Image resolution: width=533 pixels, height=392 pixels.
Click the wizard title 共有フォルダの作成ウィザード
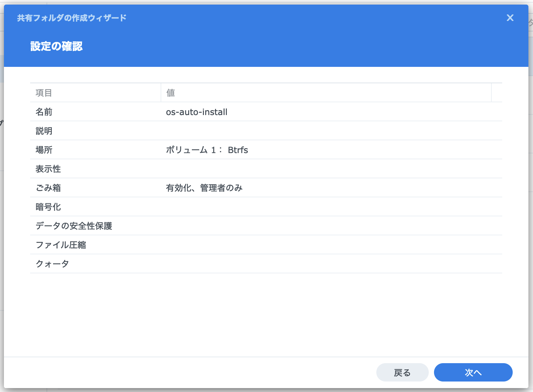(x=71, y=18)
